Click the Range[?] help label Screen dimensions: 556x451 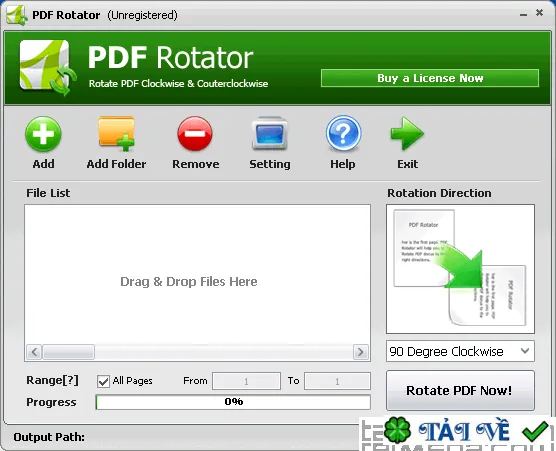[x=52, y=380]
